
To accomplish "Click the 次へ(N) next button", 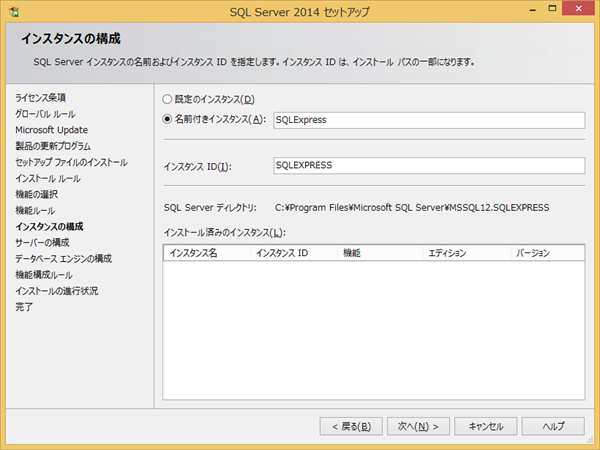I will [x=418, y=426].
